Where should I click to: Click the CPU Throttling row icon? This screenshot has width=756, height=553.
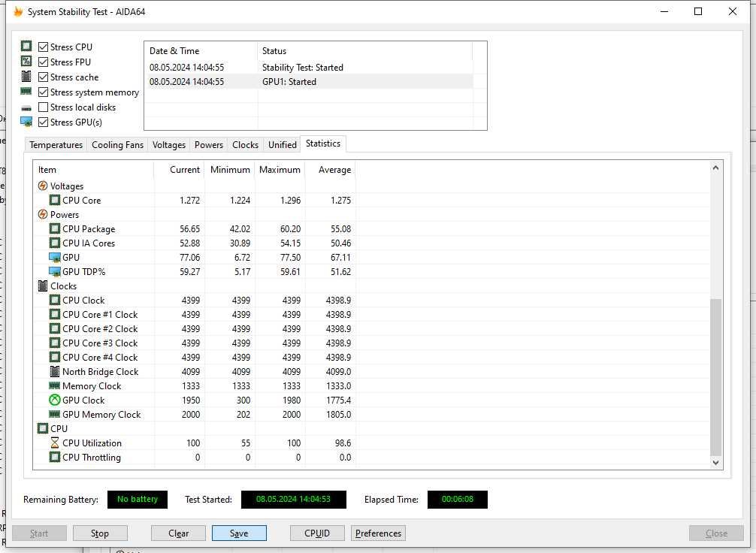click(x=55, y=457)
